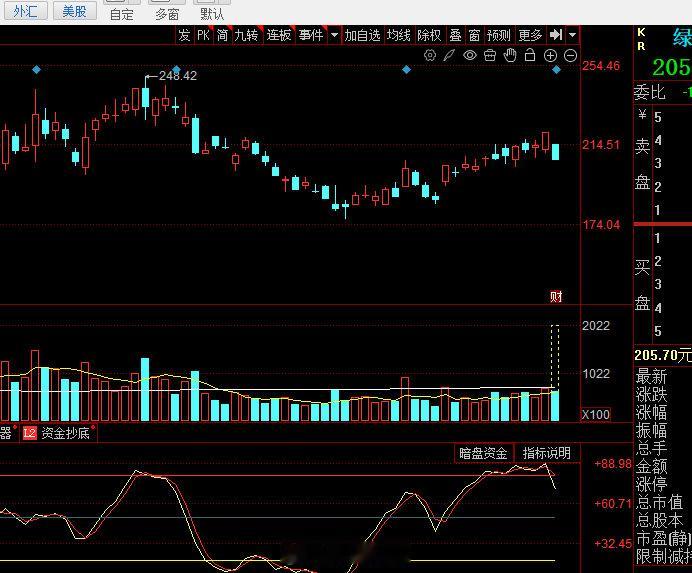Screen dimensions: 692x573
Task: Toggle the eye visibility icon
Action: (x=470, y=56)
